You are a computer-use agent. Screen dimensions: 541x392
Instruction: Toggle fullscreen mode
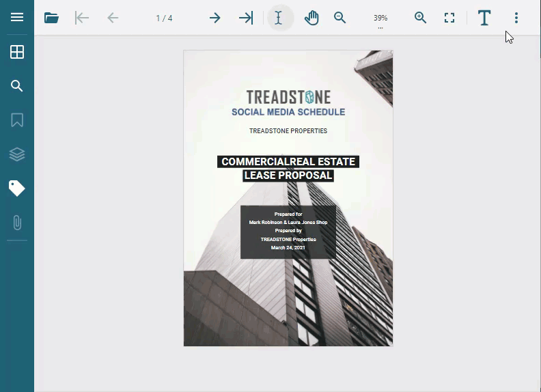click(x=449, y=18)
